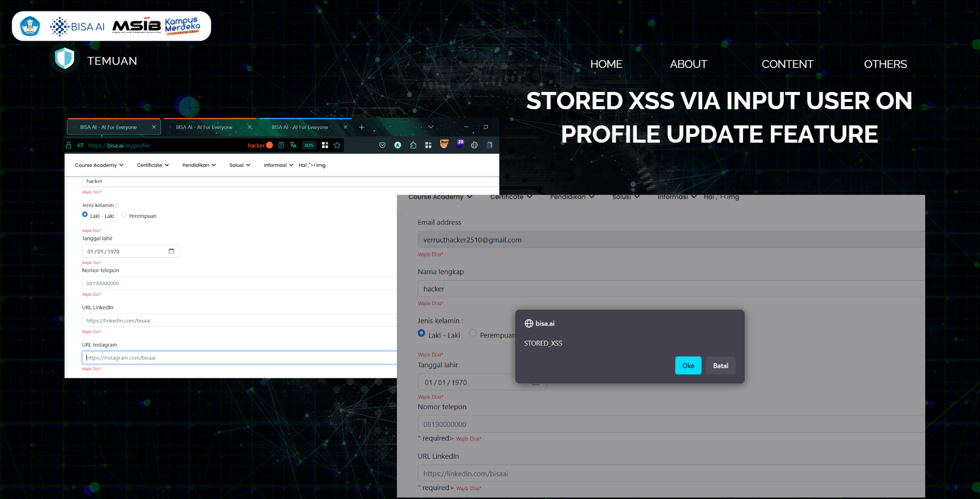Click the globe icon in the bisa.ai dialog
This screenshot has height=499, width=980.
(x=529, y=323)
